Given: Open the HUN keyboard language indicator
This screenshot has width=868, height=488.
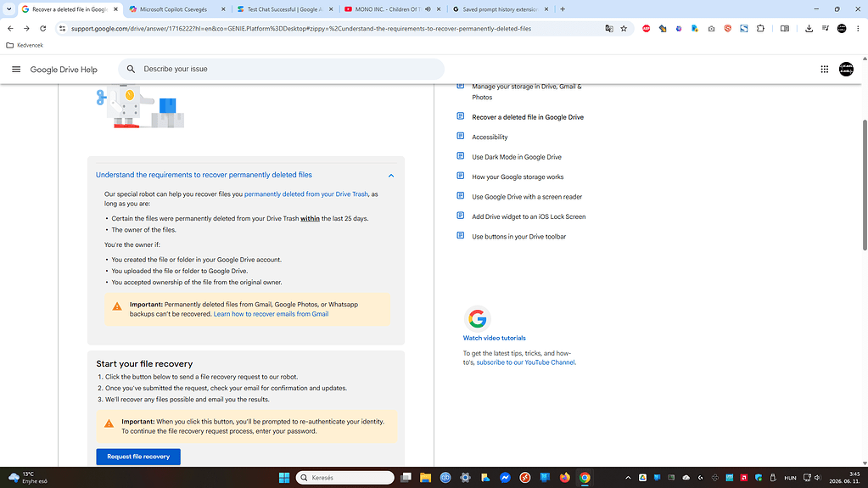Looking at the screenshot, I should [x=790, y=478].
